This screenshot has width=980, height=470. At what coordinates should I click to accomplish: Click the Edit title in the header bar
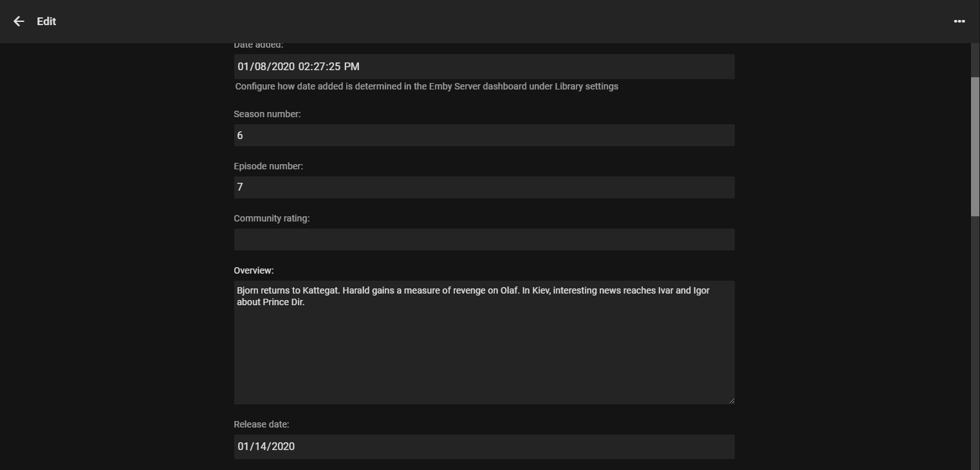(x=46, y=21)
